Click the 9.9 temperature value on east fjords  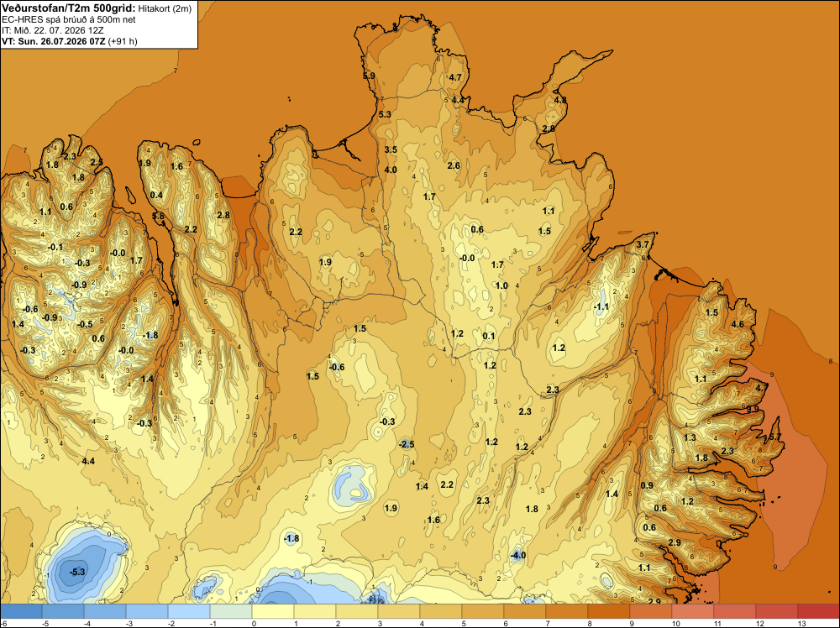click(753, 409)
